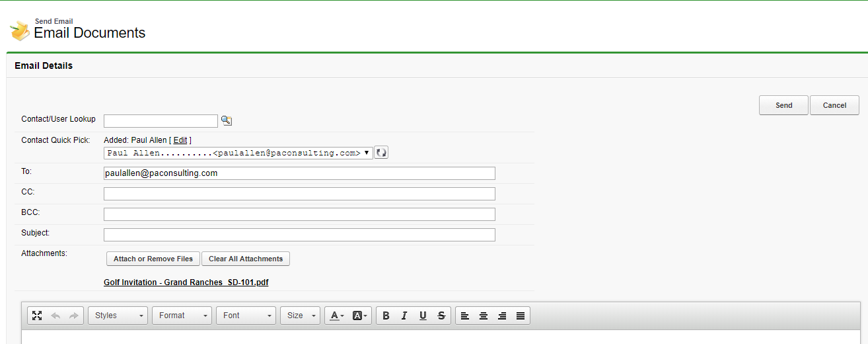Toggle italic formatting
The width and height of the screenshot is (868, 344).
(404, 316)
